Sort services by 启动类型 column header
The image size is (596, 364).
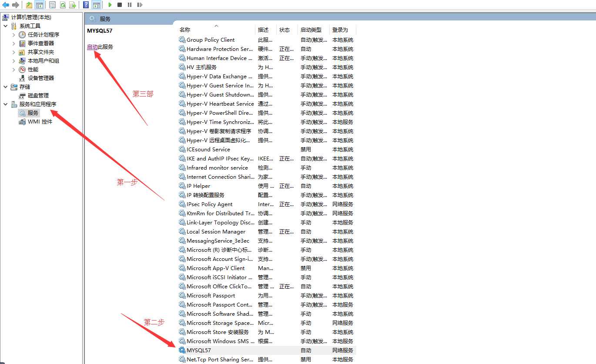314,30
